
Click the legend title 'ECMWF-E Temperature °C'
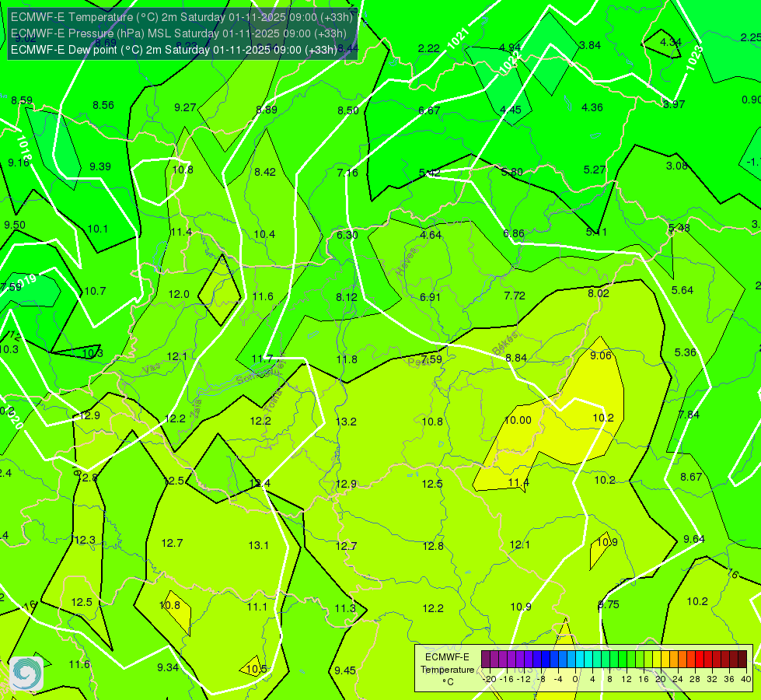pyautogui.click(x=447, y=670)
